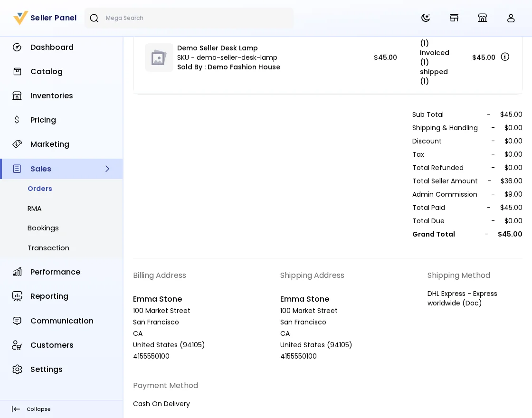Click the Pricing dollar icon
The width and height of the screenshot is (532, 418).
[17, 120]
